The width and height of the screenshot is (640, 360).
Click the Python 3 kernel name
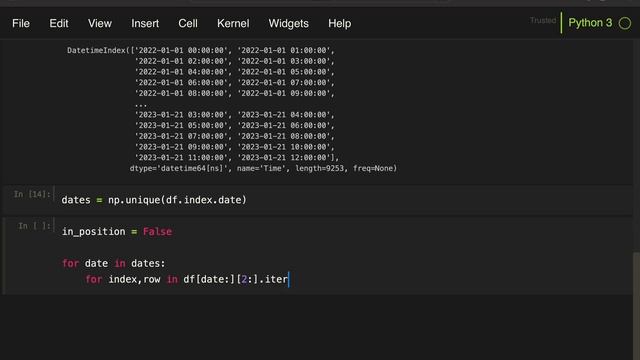pos(590,23)
